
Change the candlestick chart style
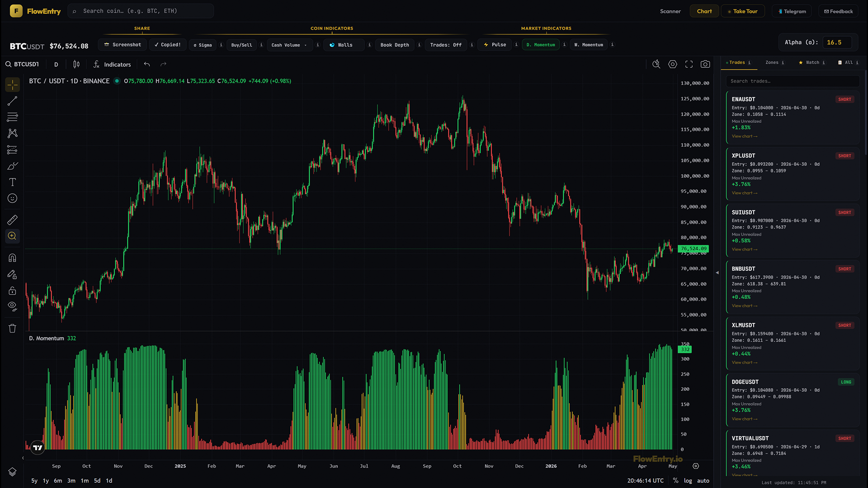pyautogui.click(x=76, y=64)
